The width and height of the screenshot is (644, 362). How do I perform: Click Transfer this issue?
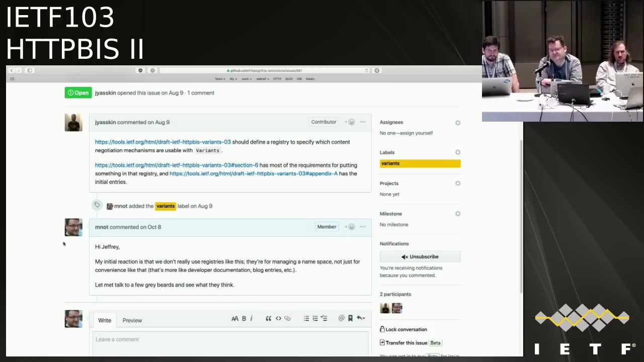pyautogui.click(x=404, y=343)
